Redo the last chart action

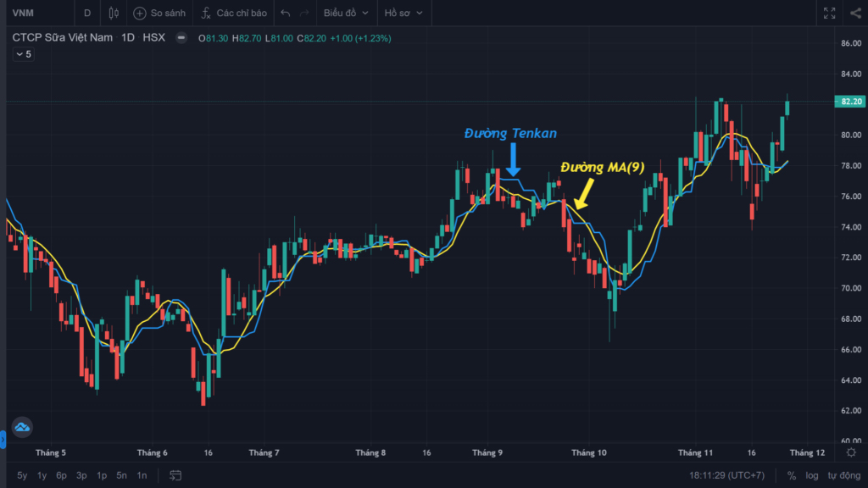click(304, 13)
